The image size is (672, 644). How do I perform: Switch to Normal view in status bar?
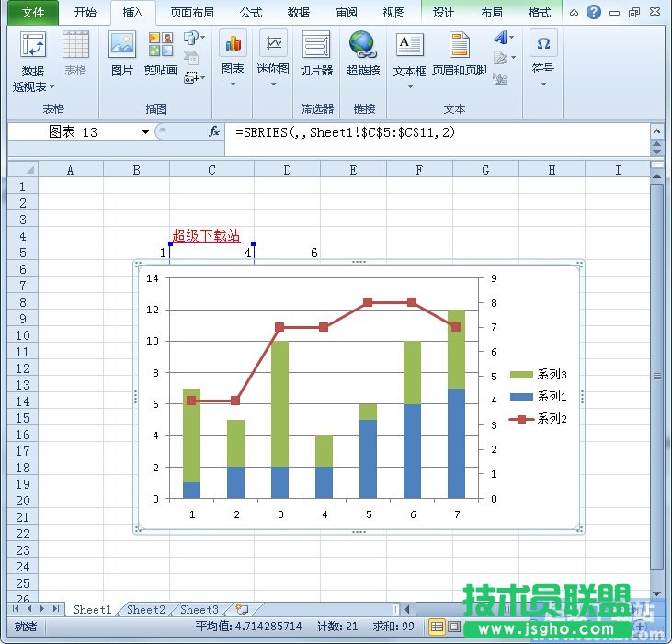click(x=437, y=627)
